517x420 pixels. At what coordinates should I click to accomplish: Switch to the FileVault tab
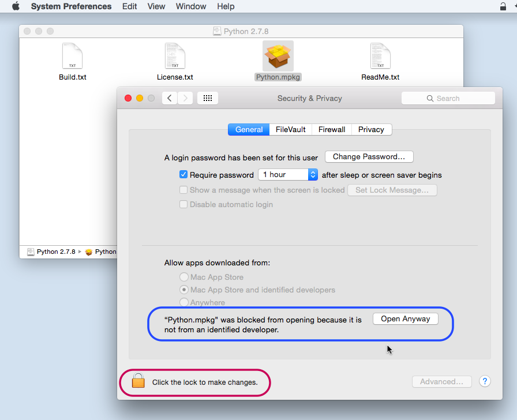(290, 130)
